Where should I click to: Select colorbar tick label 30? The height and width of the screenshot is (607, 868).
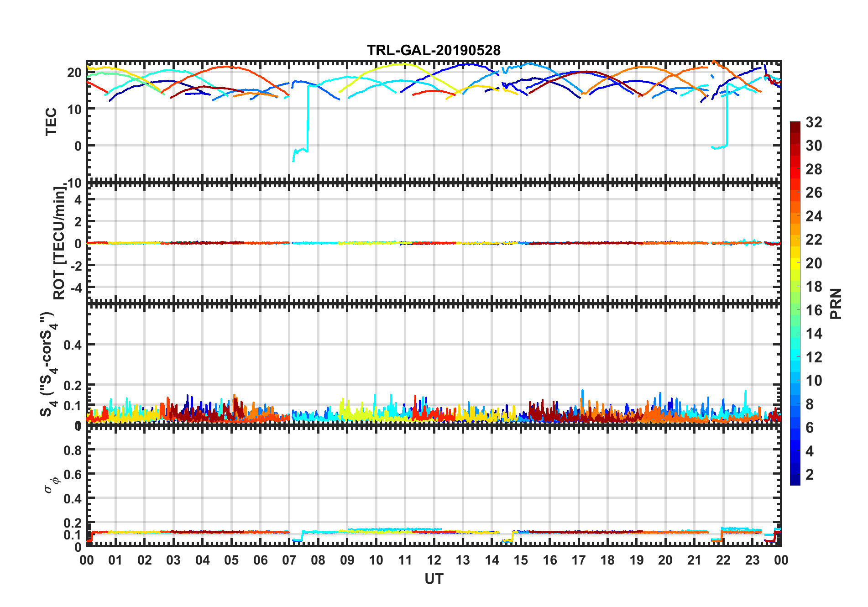tap(814, 146)
